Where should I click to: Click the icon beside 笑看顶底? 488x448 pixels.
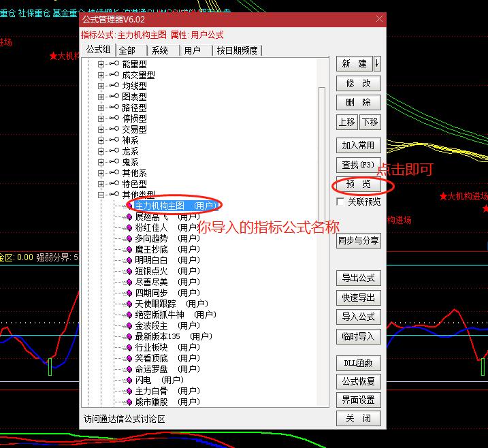(x=129, y=358)
